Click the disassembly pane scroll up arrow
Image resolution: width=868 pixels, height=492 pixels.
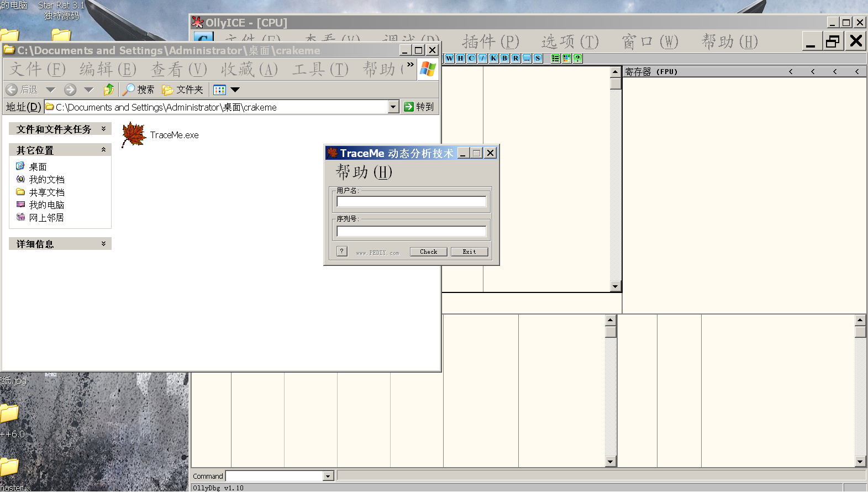[616, 72]
